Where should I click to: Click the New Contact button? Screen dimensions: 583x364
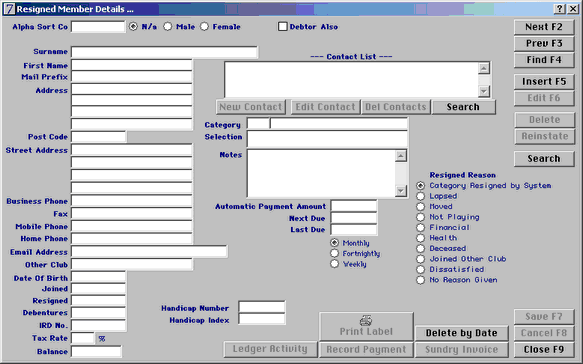[x=251, y=107]
